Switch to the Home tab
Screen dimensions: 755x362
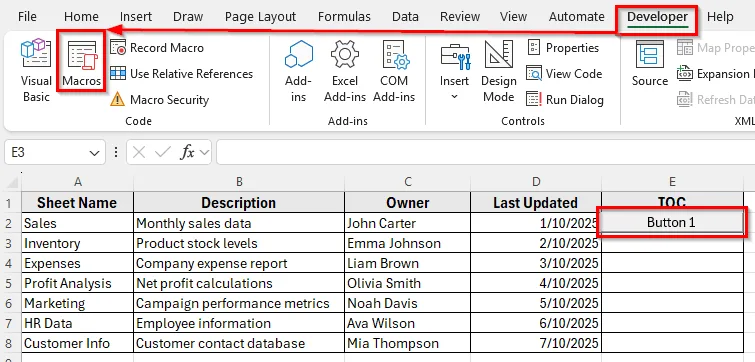click(x=81, y=16)
